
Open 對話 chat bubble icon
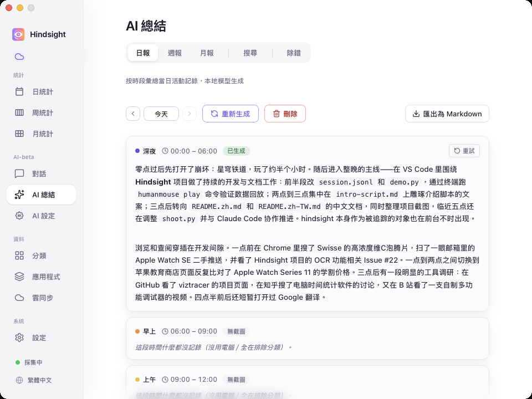point(19,173)
